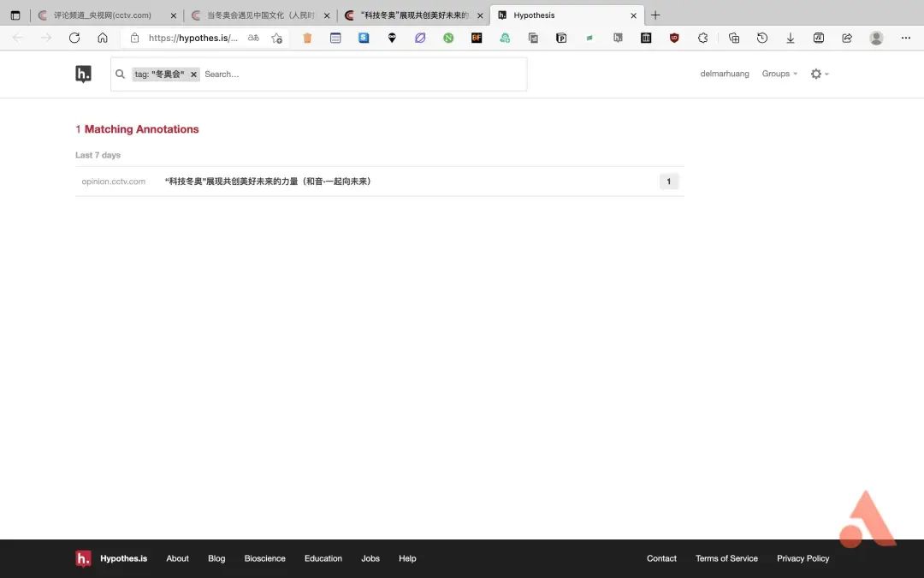Open the Extensions puzzle-piece menu

click(x=702, y=38)
